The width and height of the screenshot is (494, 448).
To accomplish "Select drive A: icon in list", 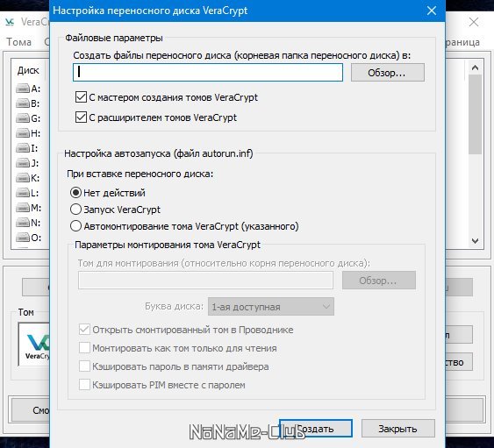I will (23, 89).
